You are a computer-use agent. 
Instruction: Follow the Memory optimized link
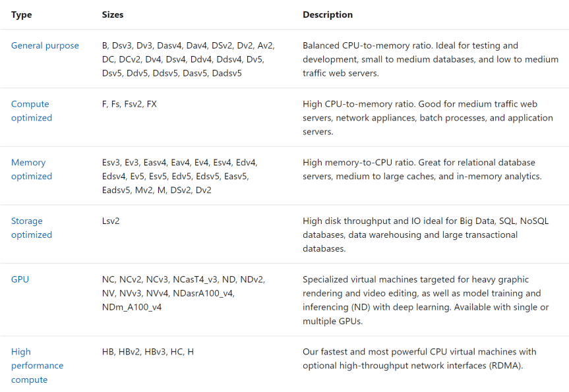pyautogui.click(x=31, y=169)
